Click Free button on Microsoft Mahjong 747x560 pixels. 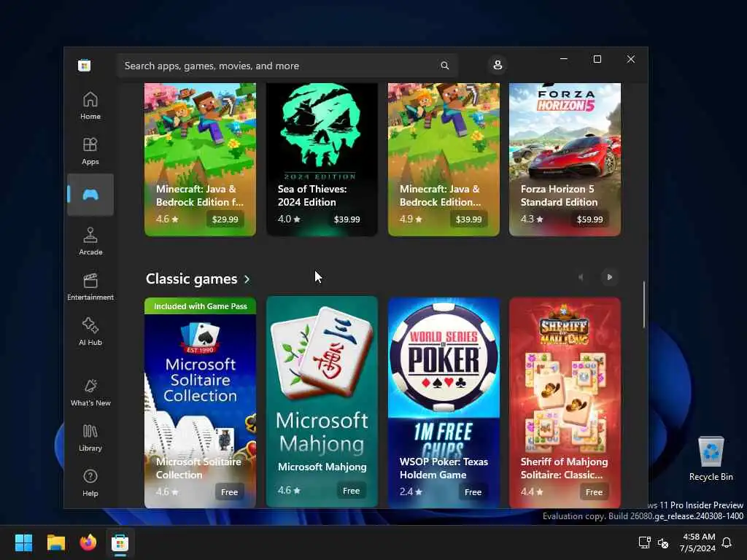pyautogui.click(x=351, y=491)
